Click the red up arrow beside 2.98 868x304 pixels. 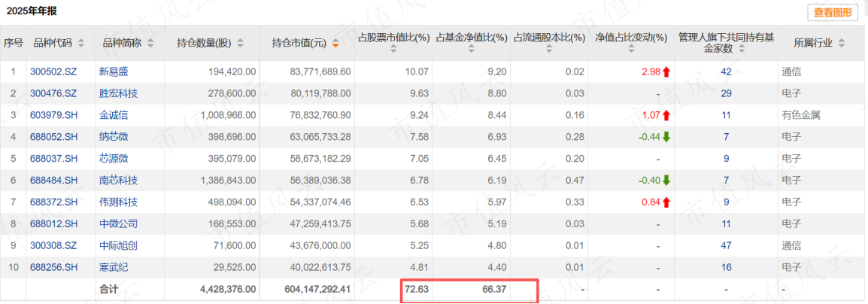(x=666, y=71)
